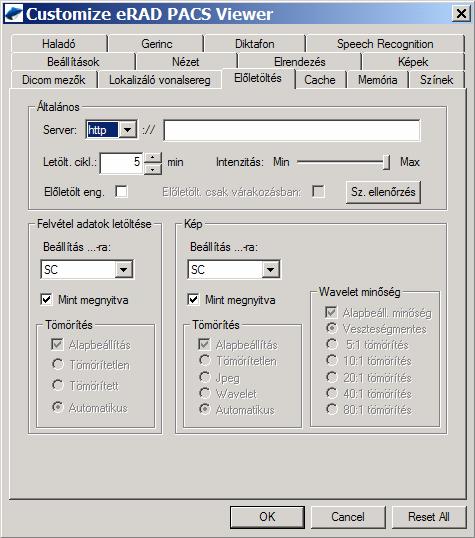Select Tömörítetlen radio in Kép Tömörítés
Image resolution: width=475 pixels, height=538 pixels.
[205, 360]
